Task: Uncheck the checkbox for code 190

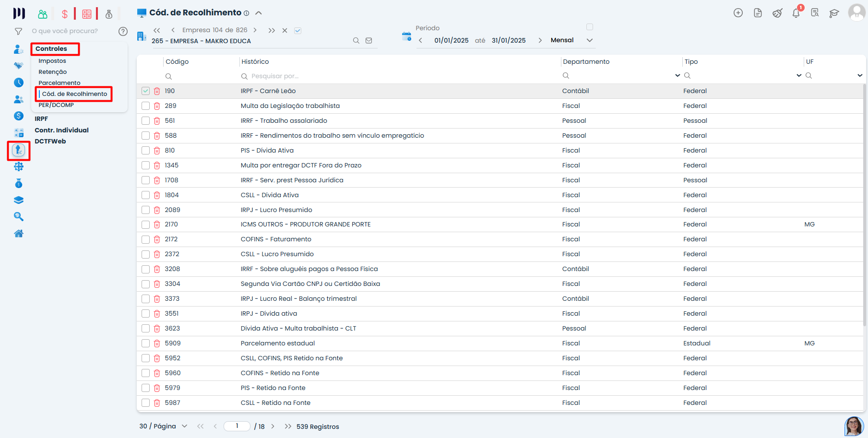Action: (146, 91)
